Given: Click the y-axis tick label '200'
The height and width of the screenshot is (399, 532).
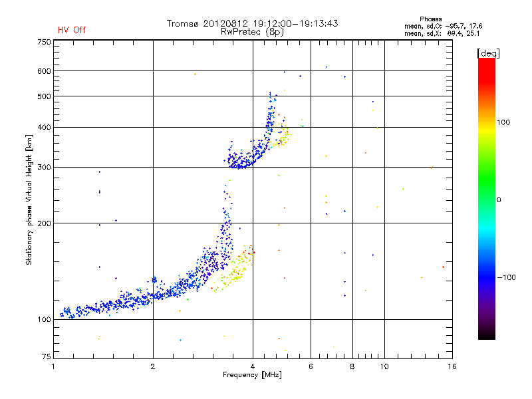Looking at the screenshot, I should (44, 223).
